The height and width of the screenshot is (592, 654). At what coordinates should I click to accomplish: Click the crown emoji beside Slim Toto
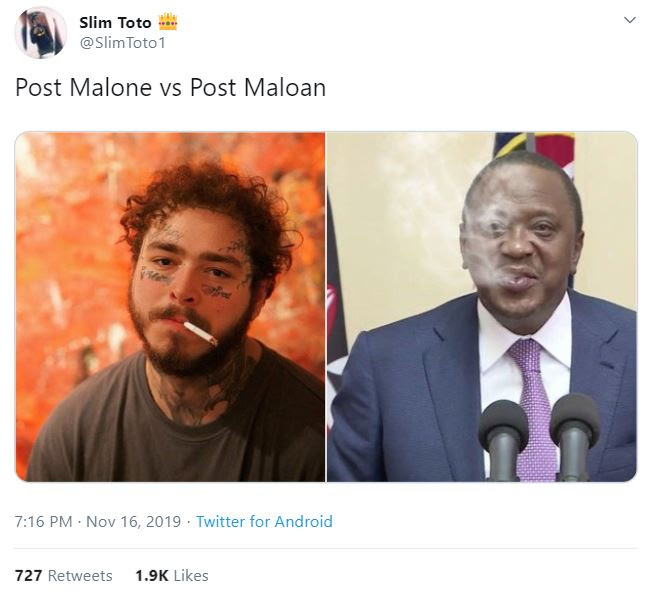[x=168, y=22]
